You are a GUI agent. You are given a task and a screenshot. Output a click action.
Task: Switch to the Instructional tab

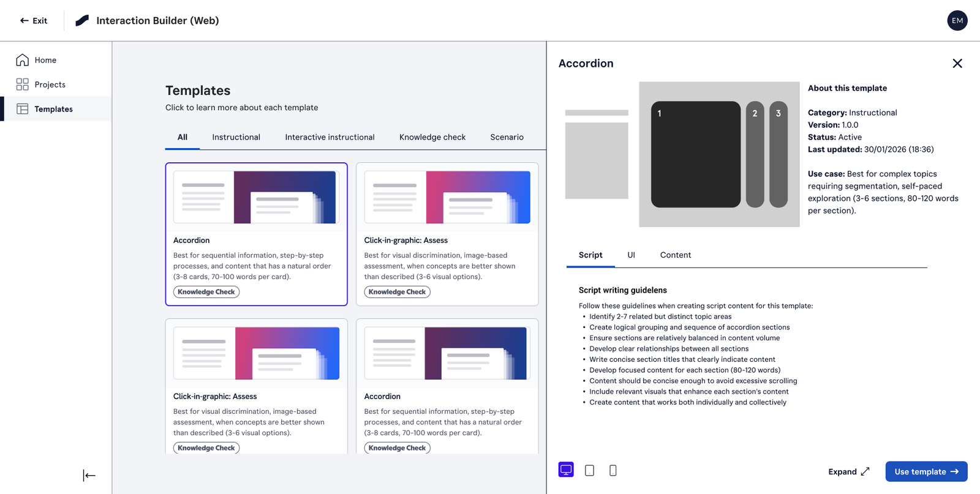[x=236, y=137]
